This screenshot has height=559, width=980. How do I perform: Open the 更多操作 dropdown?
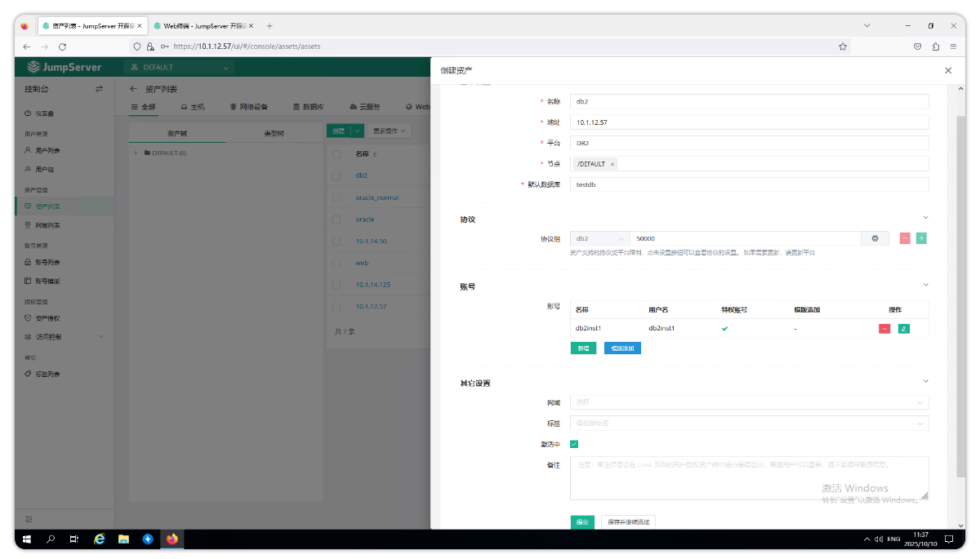(x=389, y=131)
